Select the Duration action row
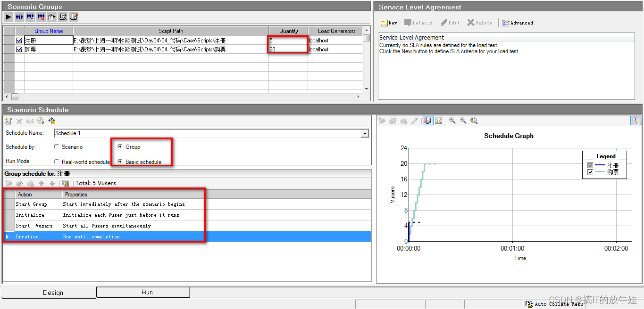Image resolution: width=644 pixels, height=309 pixels. click(187, 236)
